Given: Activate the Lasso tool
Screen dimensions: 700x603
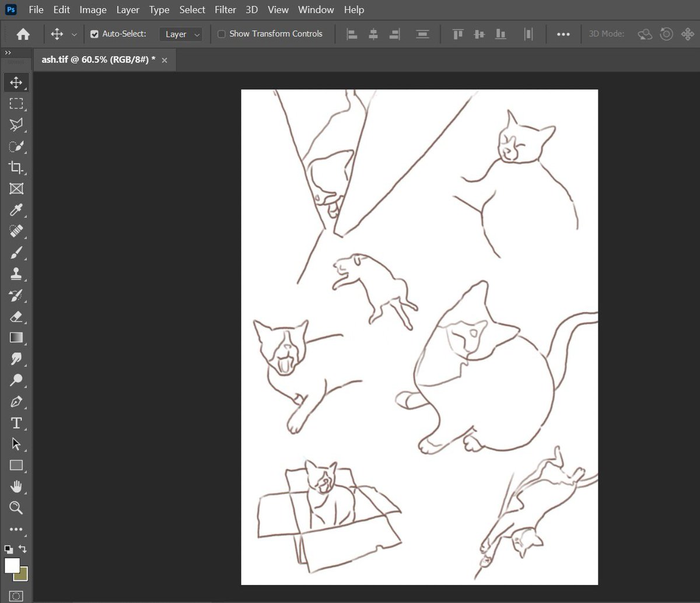Looking at the screenshot, I should (16, 125).
